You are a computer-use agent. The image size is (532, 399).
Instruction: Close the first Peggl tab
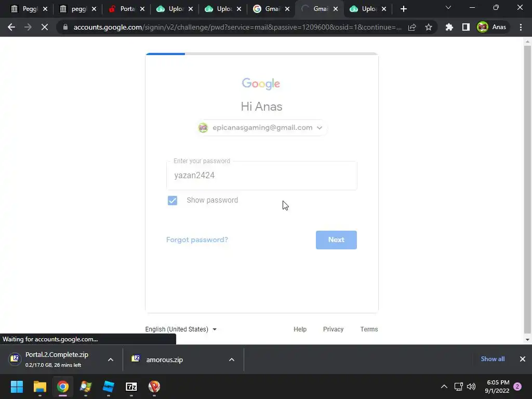pos(45,9)
